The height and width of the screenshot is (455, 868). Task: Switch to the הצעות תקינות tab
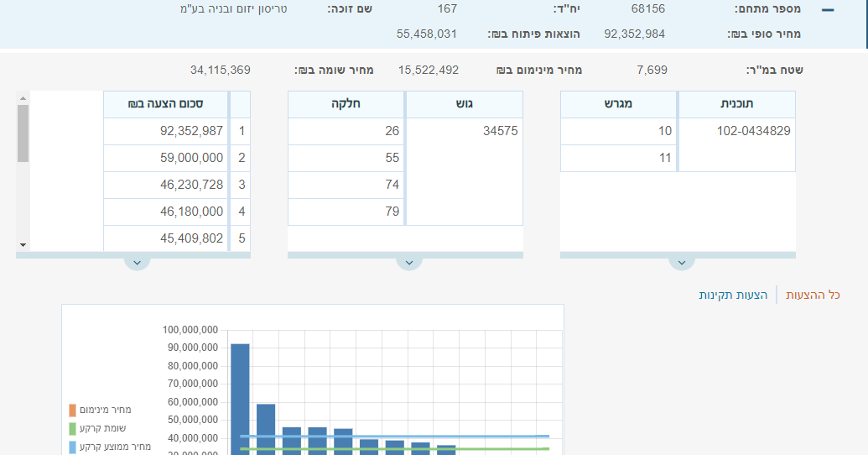[733, 295]
